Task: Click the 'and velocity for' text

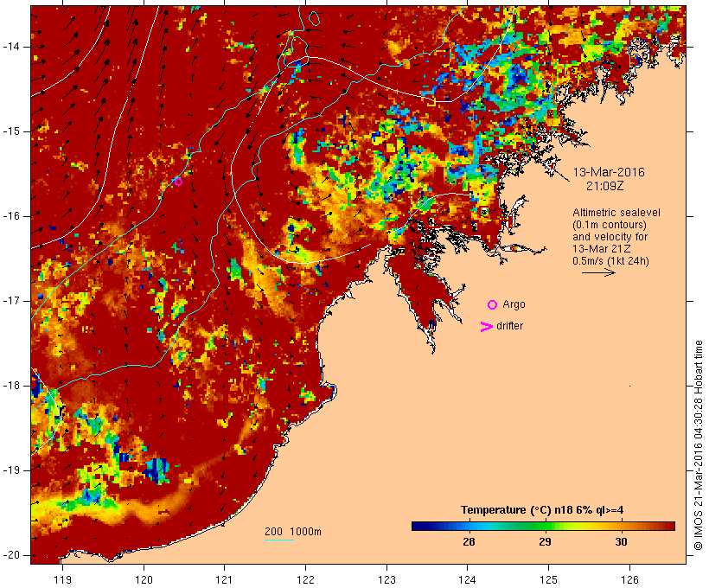Action: (x=610, y=237)
